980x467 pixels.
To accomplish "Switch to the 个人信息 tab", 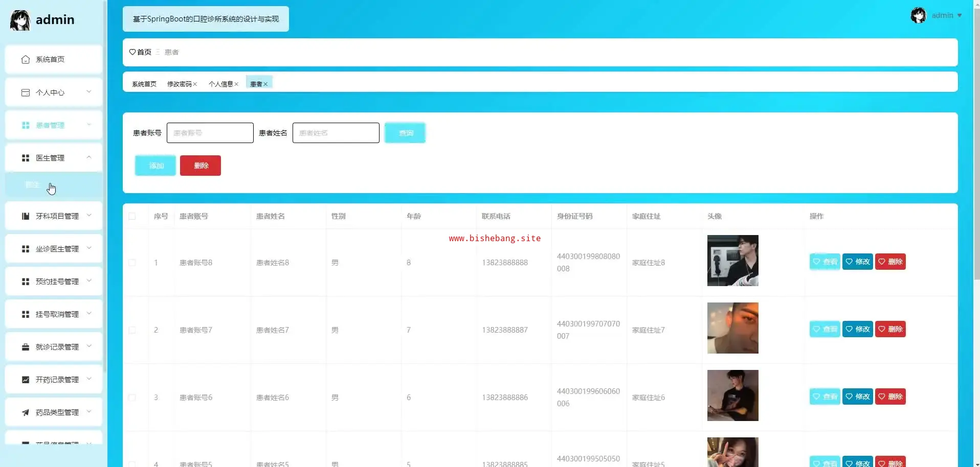I will pos(221,84).
